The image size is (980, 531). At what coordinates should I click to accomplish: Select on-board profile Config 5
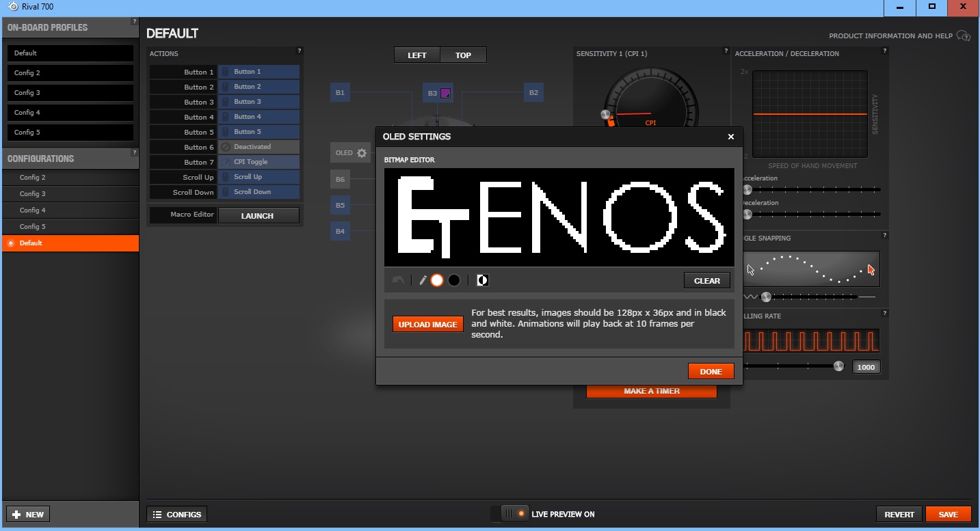pos(70,133)
